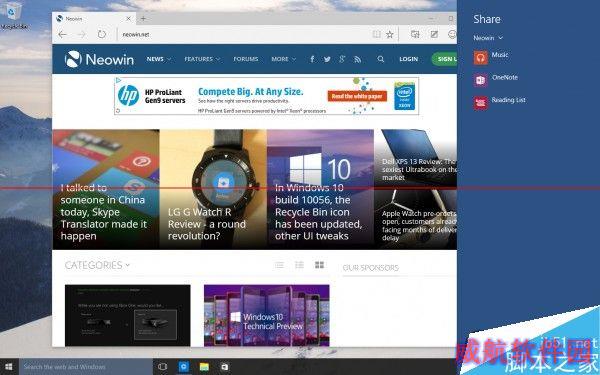600x375 pixels.
Task: Open Reading view book icon
Action: click(377, 34)
